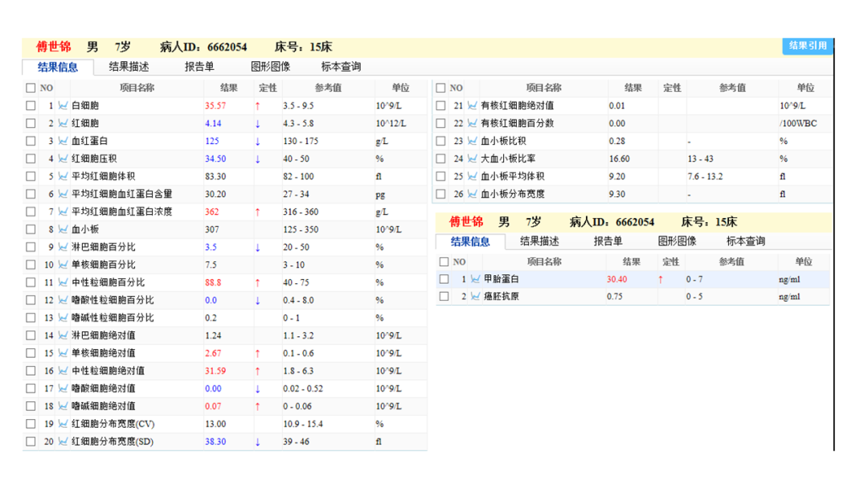Open chart icon for 大血小板比率
Screen dimensions: 868x489
(x=473, y=158)
